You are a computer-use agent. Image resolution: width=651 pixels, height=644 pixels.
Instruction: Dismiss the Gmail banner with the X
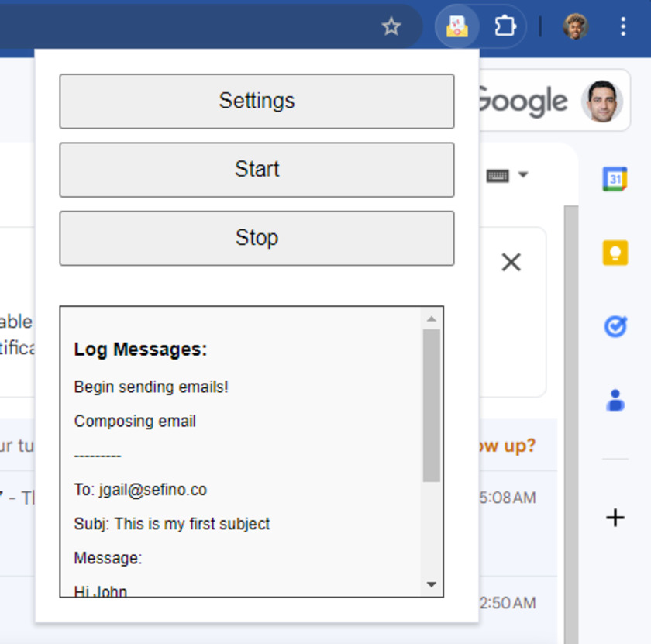[511, 263]
